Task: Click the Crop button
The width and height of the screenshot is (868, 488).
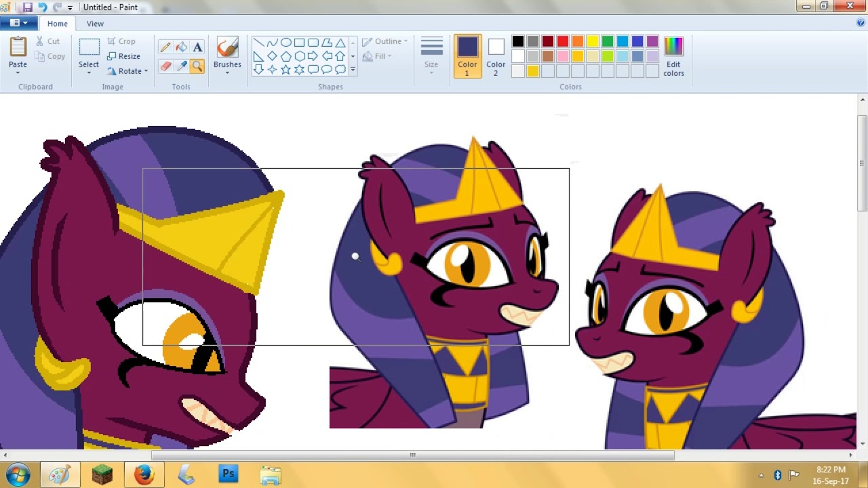Action: [121, 41]
